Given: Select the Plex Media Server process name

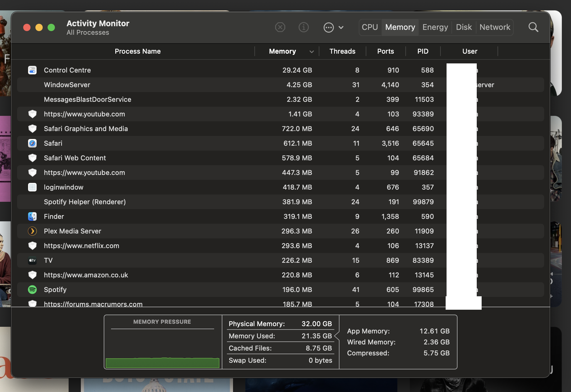Looking at the screenshot, I should [73, 231].
